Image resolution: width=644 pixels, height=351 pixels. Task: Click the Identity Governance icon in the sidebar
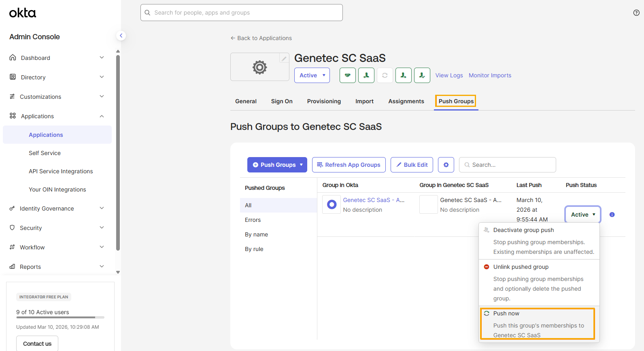[x=12, y=208]
